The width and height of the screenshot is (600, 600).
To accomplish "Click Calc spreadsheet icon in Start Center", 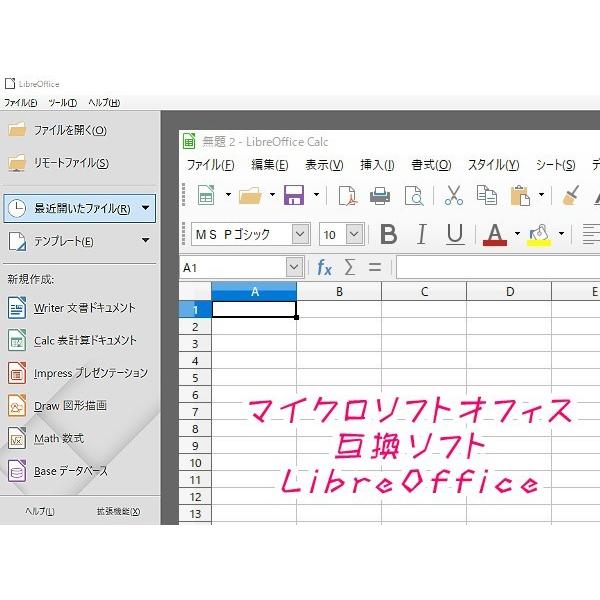I will (x=17, y=340).
